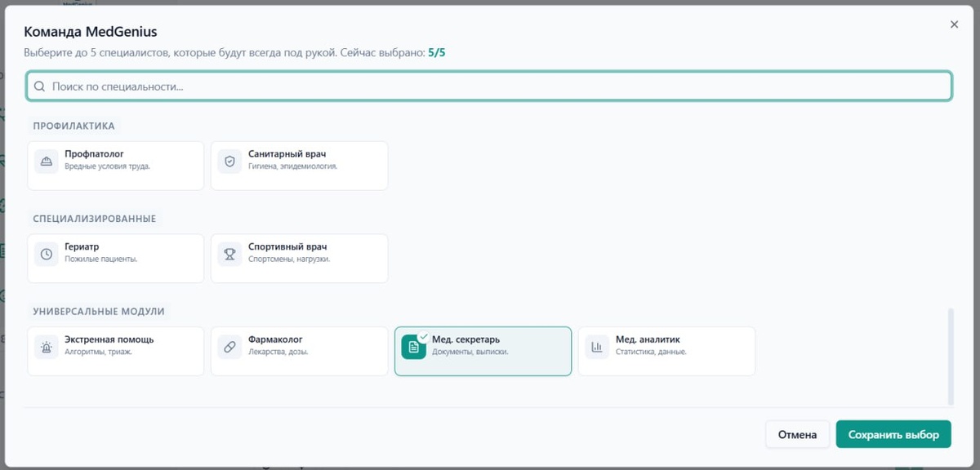Click the Мед. секретарь document icon

(x=414, y=348)
